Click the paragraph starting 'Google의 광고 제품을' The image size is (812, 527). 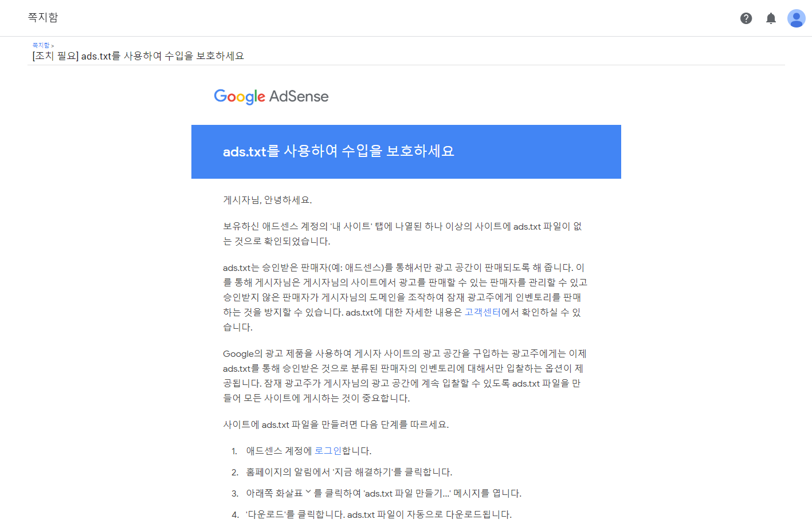pyautogui.click(x=405, y=376)
